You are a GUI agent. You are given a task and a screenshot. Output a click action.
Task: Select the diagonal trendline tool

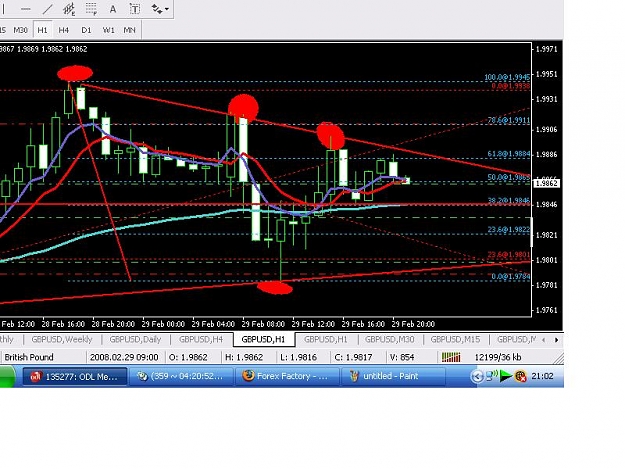48,9
